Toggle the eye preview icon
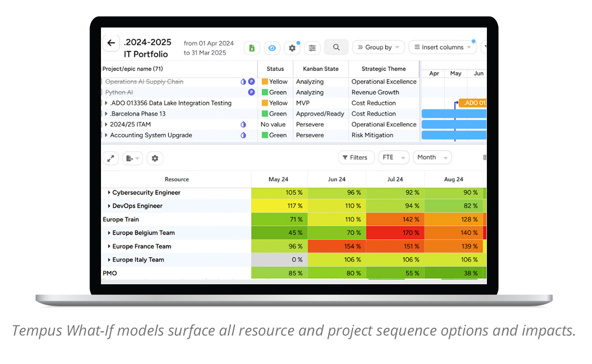592x364 pixels. [272, 48]
